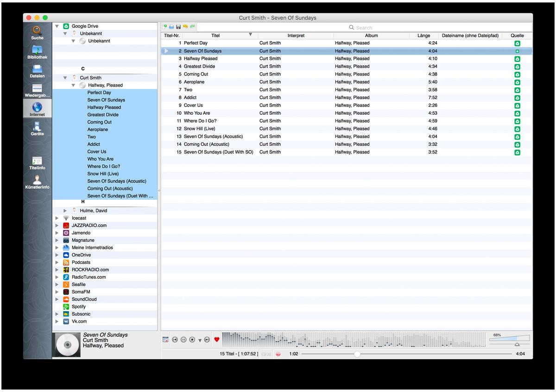Open the stop-after dropdown arrow
Viewport: 556px width, 392px height.
click(x=200, y=340)
